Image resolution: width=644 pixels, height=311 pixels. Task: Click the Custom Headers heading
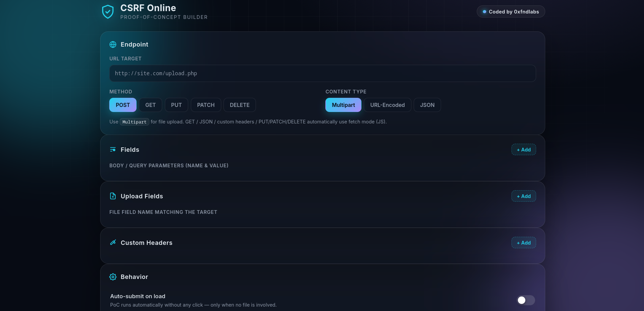(x=146, y=243)
